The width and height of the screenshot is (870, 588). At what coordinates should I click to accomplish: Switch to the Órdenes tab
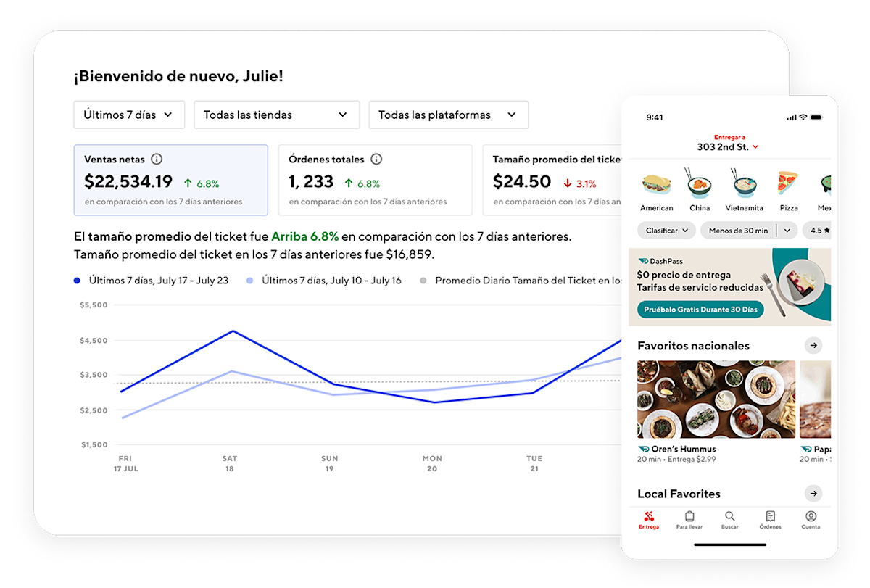tap(771, 520)
